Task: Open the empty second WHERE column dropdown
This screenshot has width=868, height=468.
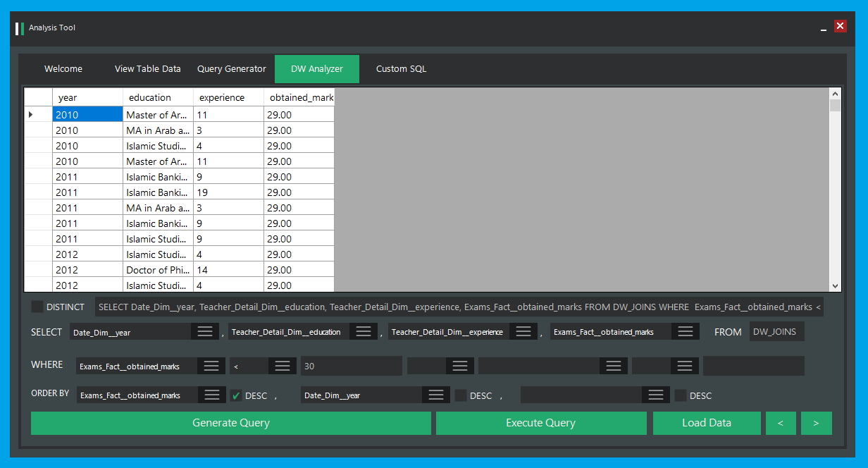Action: point(614,366)
